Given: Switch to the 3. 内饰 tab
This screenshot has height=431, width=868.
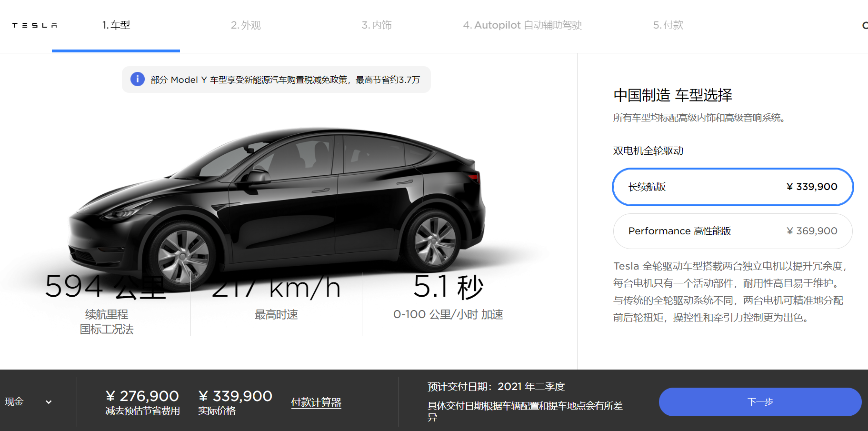Looking at the screenshot, I should (377, 25).
